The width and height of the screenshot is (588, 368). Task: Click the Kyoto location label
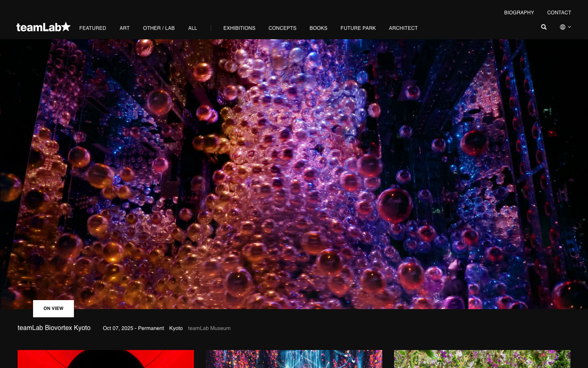176,328
